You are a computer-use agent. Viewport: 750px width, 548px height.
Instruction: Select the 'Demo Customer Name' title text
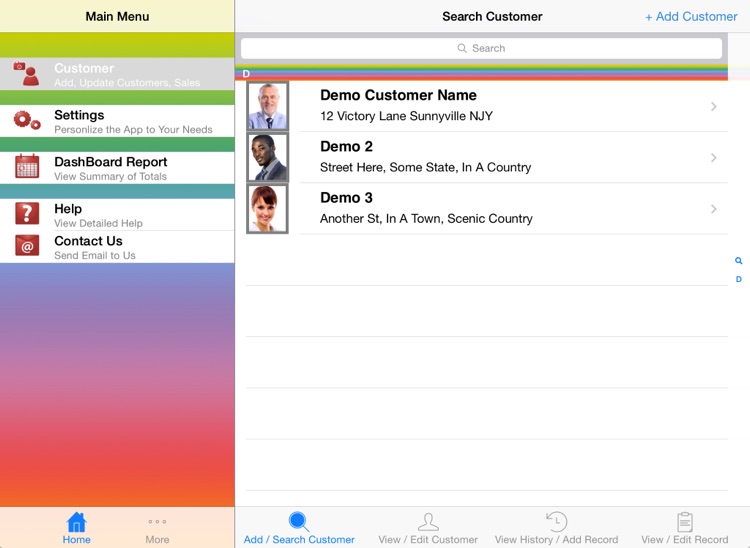[x=398, y=95]
